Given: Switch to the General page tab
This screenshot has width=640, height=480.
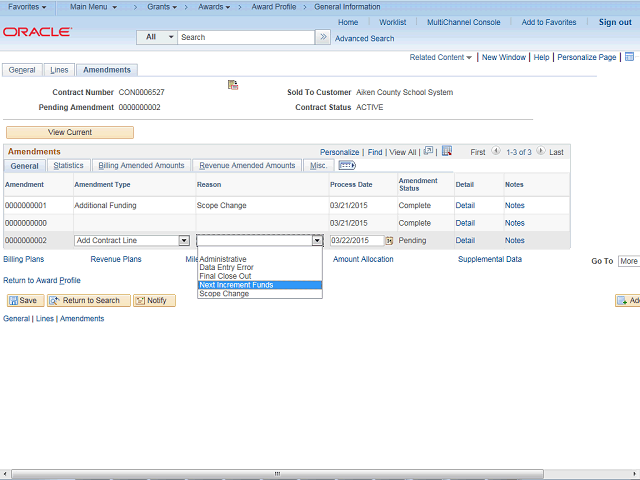Looking at the screenshot, I should tap(22, 70).
